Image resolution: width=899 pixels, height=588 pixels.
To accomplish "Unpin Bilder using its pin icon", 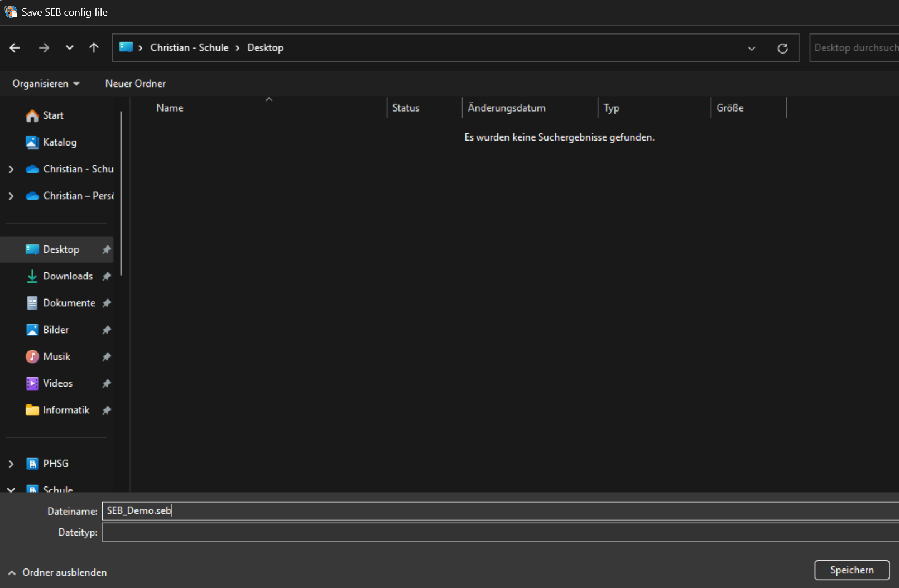I will pos(107,330).
